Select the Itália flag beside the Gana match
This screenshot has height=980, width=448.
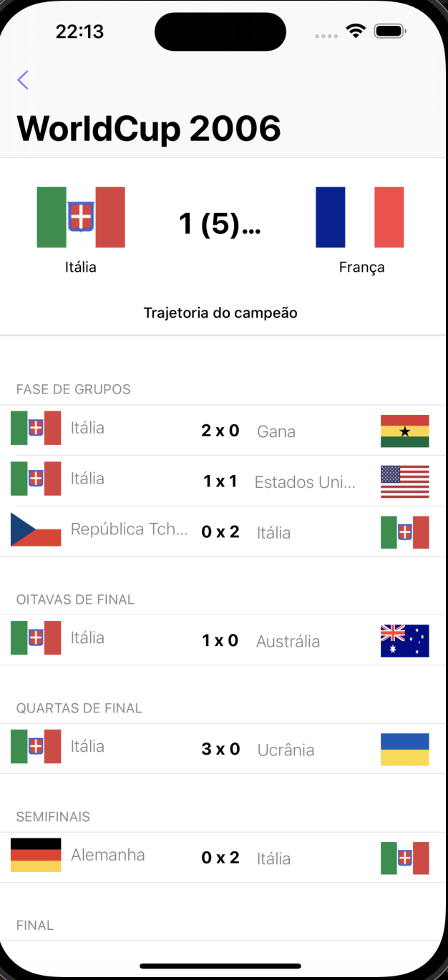(x=36, y=428)
